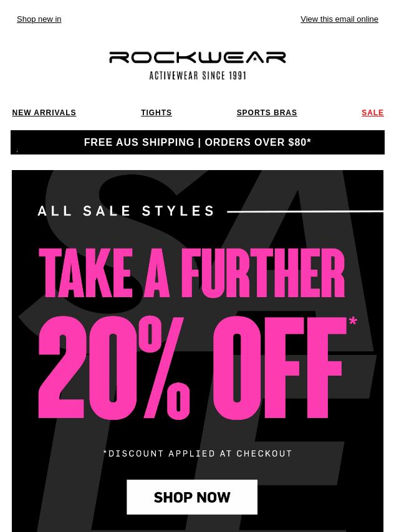Click the pink asterisk after 'OFF'

pyautogui.click(x=353, y=321)
